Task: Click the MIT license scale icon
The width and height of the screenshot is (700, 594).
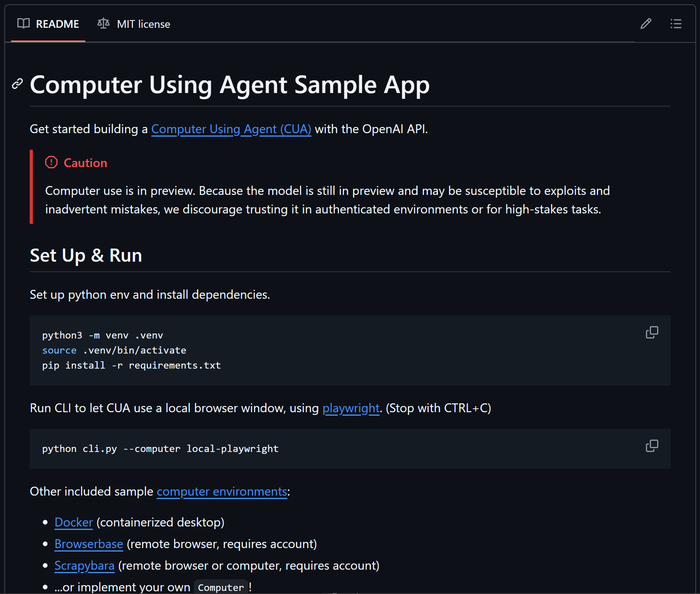Action: [x=103, y=24]
